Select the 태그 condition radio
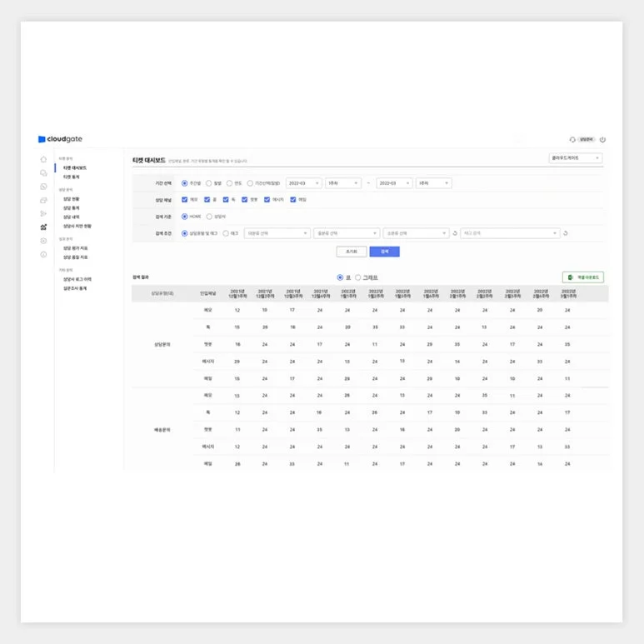Viewport: 644px width, 644px height. (x=226, y=233)
